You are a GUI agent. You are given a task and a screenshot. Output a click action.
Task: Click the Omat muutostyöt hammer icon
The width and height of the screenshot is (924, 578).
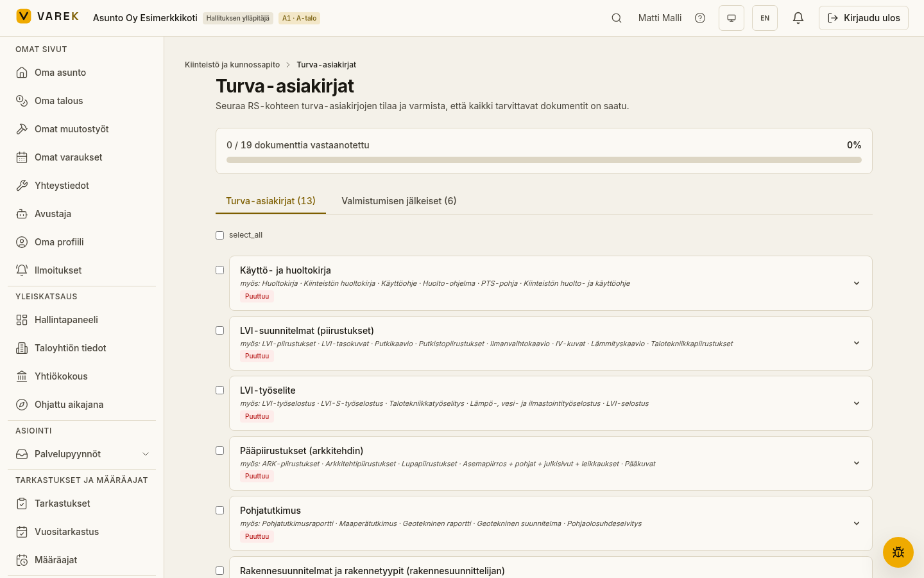pos(22,129)
